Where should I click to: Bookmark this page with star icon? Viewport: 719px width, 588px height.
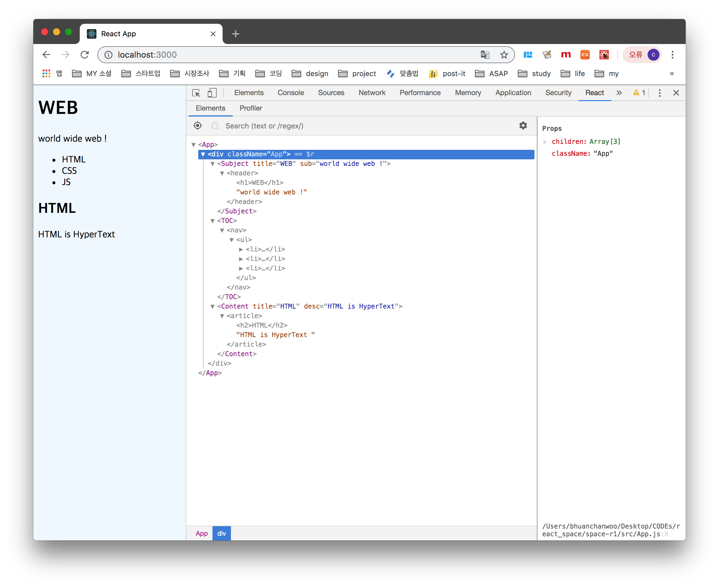pos(504,55)
